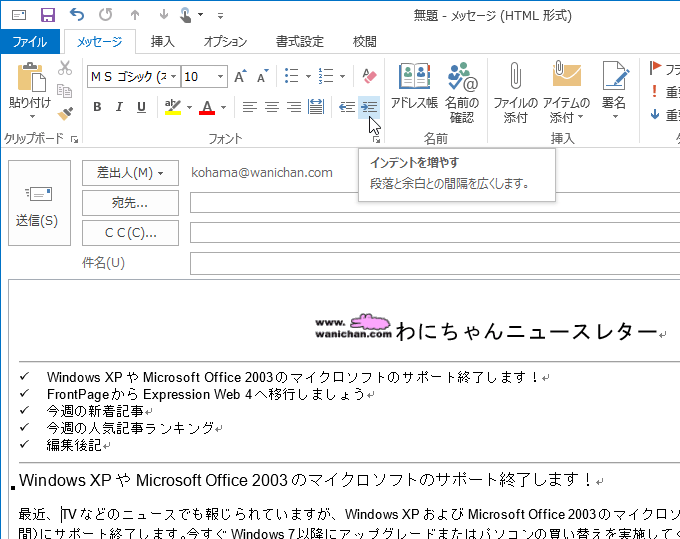
Task: Open the 差出人(M) sender dropdown
Action: click(130, 173)
